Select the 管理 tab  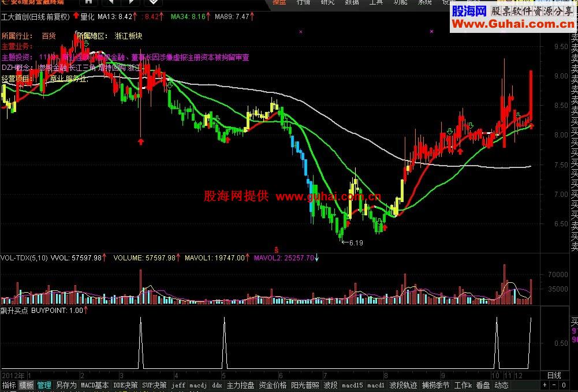(44, 385)
